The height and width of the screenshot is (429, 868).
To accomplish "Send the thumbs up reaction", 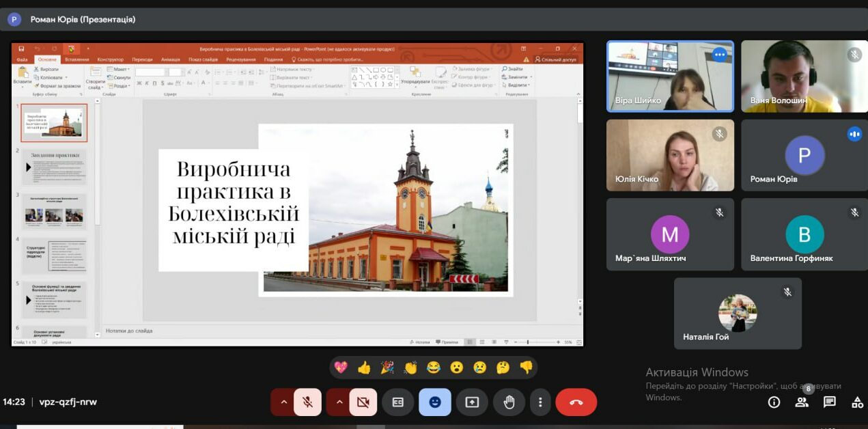I will tap(364, 368).
